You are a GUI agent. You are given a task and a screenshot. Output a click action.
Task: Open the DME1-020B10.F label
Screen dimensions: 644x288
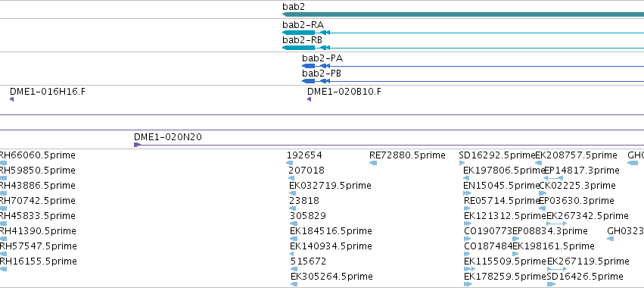pyautogui.click(x=344, y=92)
